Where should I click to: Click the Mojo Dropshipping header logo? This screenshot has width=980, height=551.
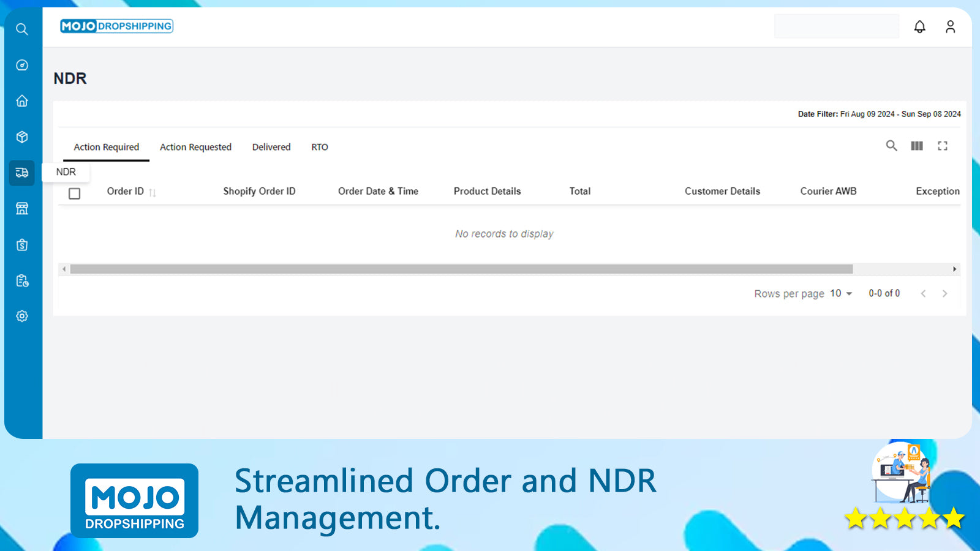116,26
